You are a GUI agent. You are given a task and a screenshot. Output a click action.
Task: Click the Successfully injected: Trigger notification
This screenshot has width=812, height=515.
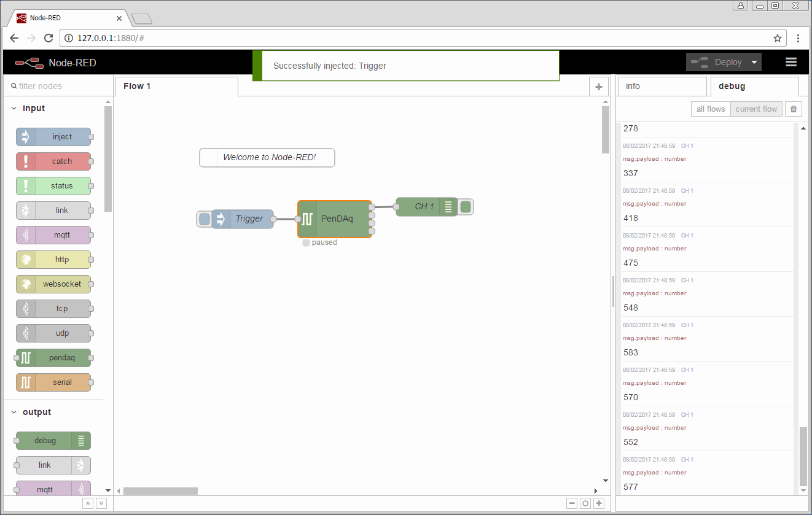click(x=406, y=66)
